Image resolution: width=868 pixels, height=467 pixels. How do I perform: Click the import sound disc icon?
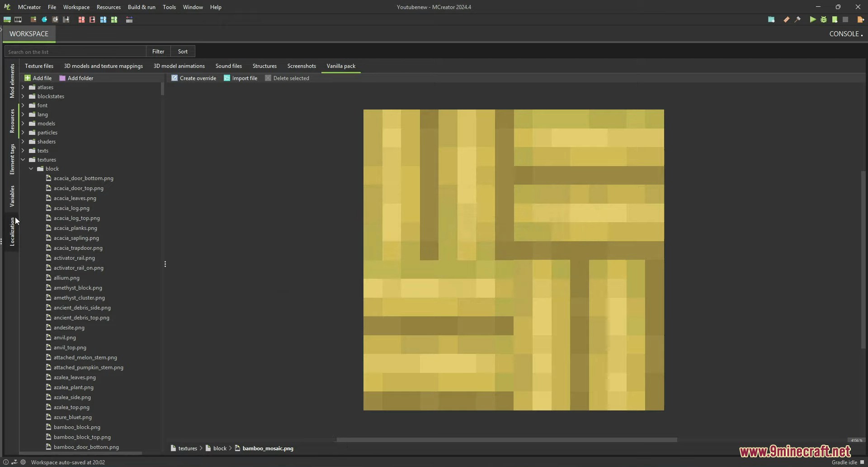55,19
